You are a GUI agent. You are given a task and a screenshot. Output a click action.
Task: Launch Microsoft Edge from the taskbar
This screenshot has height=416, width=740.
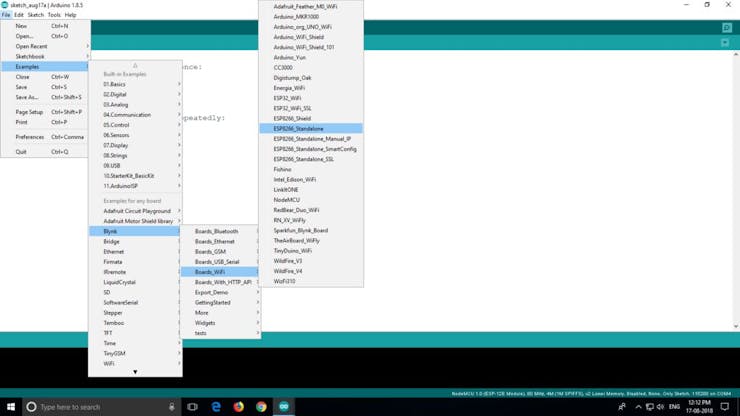tap(216, 407)
